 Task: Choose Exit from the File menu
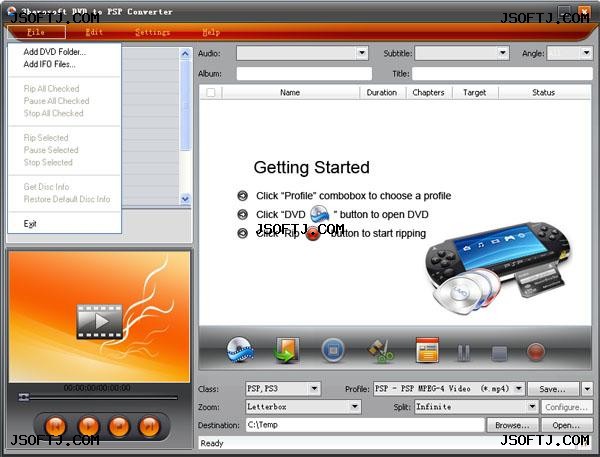(x=30, y=224)
